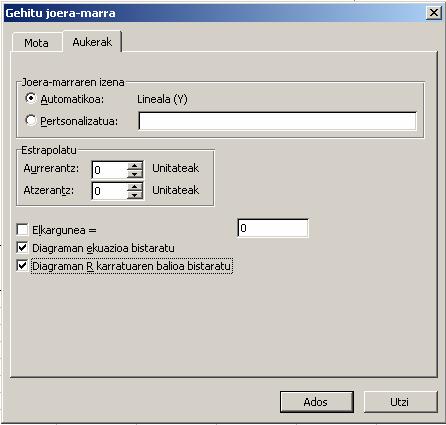Screen dimensions: 446x425
Task: Click the Unitateak label beside Atzerantz
Action: [176, 190]
